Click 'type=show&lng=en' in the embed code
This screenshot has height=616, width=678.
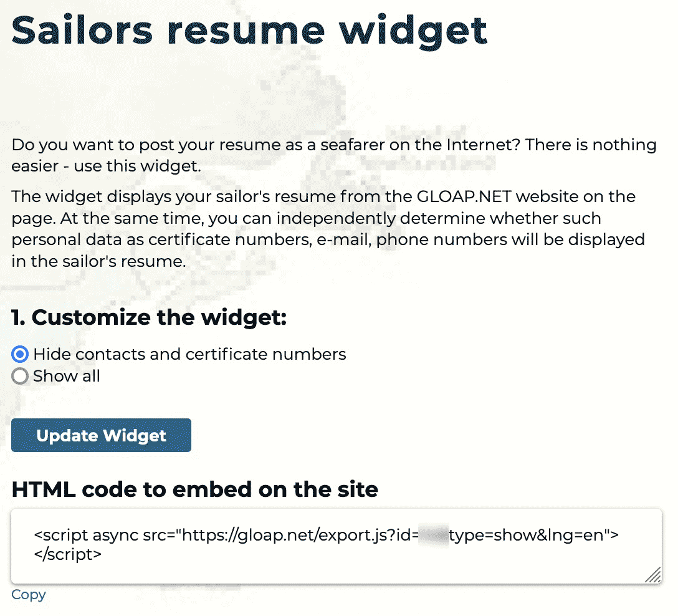pyautogui.click(x=526, y=535)
